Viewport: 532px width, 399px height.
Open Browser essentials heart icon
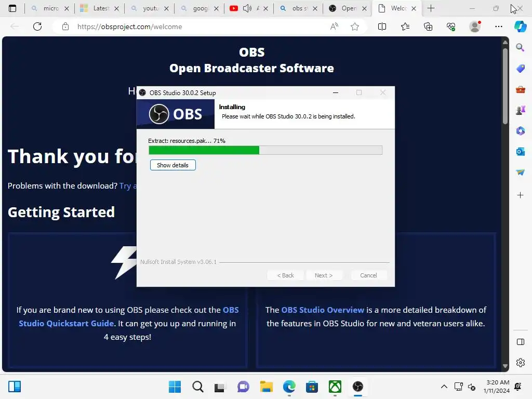[451, 26]
